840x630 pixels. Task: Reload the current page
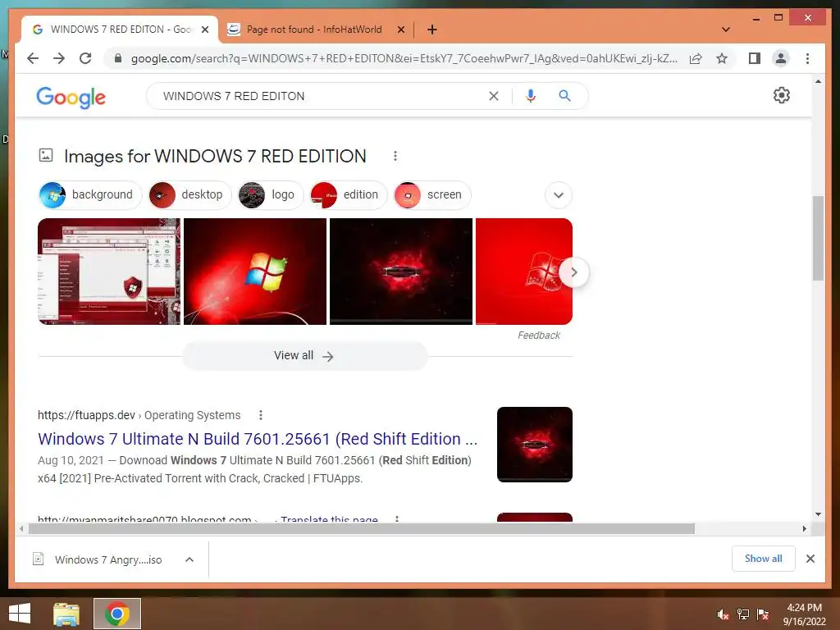(85, 58)
